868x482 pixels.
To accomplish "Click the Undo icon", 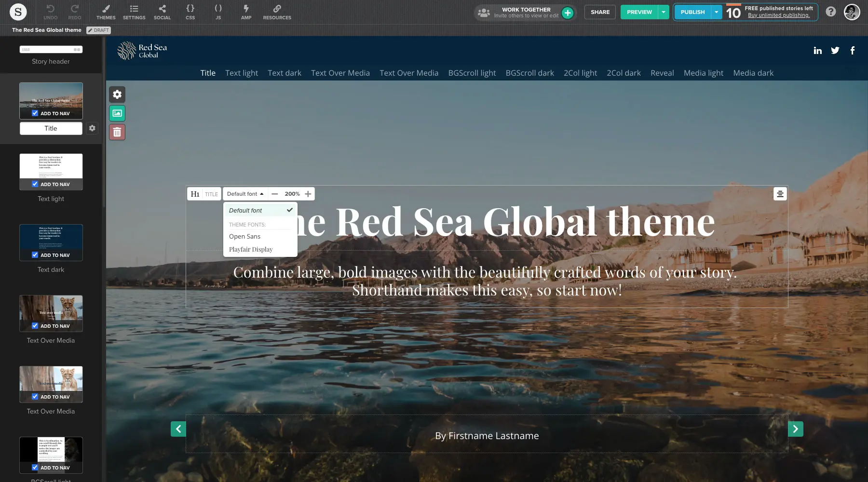I will pos(51,12).
